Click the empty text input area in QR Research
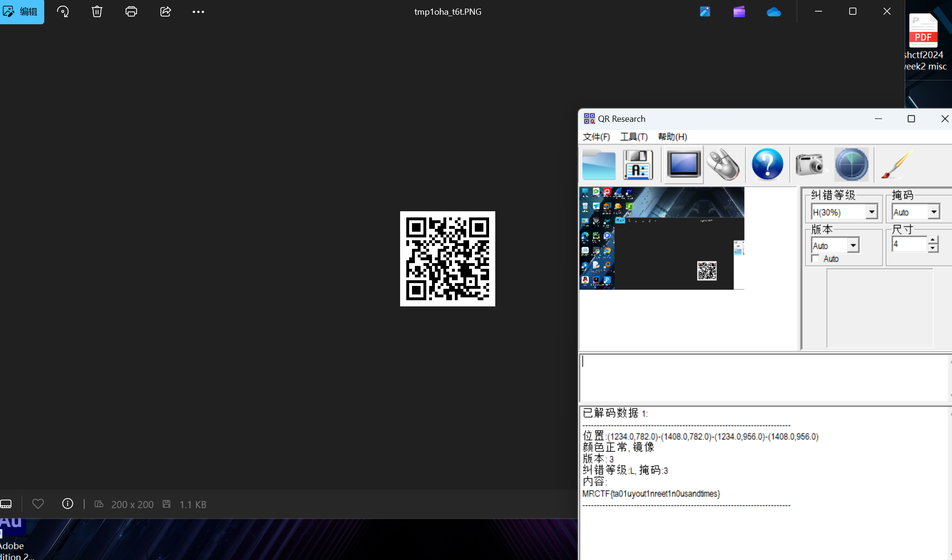This screenshot has height=560, width=952. pos(765,378)
